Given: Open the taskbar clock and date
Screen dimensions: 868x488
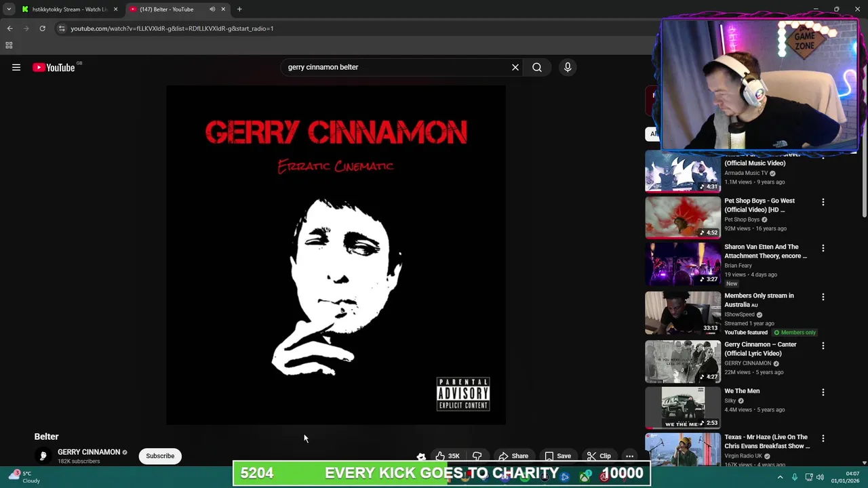Looking at the screenshot, I should (845, 477).
